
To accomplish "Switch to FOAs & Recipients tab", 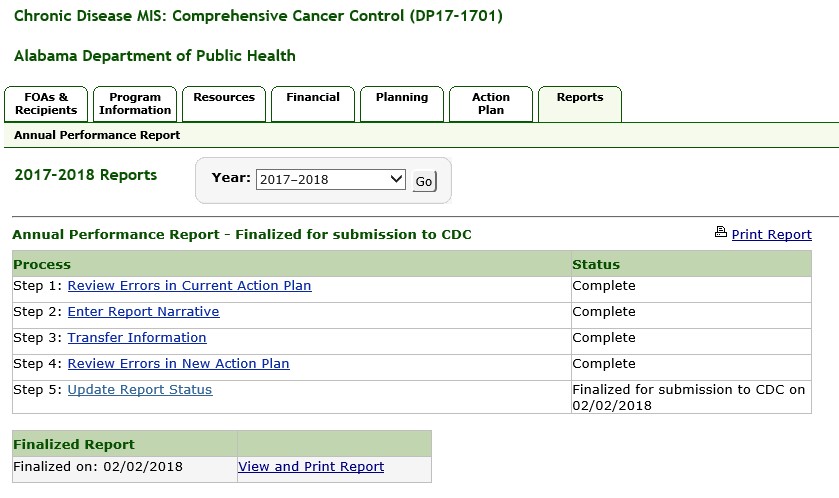I will pos(46,104).
